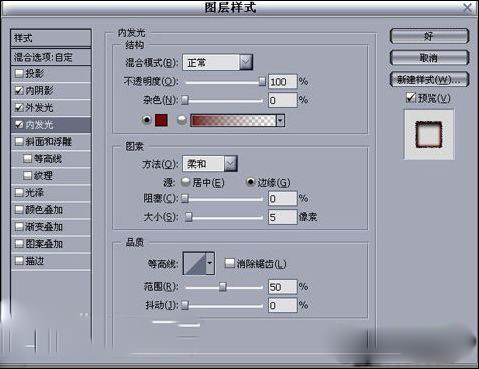Click the 不透明度 opacity slider handle
Viewport: 479px width, 369px height.
tap(262, 81)
